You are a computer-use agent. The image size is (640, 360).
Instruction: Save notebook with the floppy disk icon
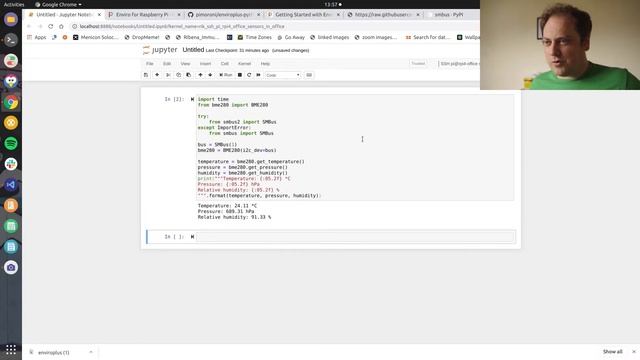coord(146,75)
